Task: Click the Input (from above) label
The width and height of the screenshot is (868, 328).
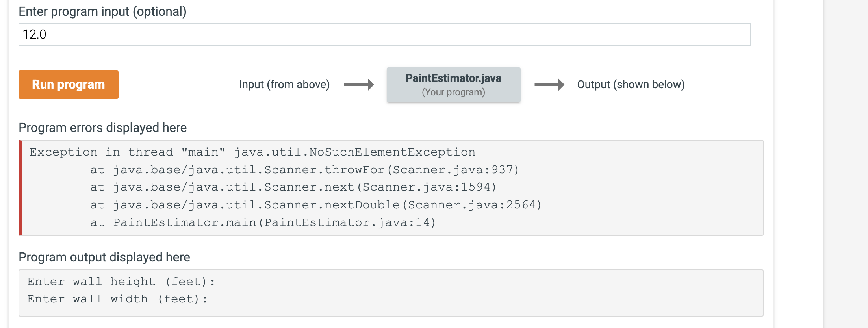Action: (284, 85)
